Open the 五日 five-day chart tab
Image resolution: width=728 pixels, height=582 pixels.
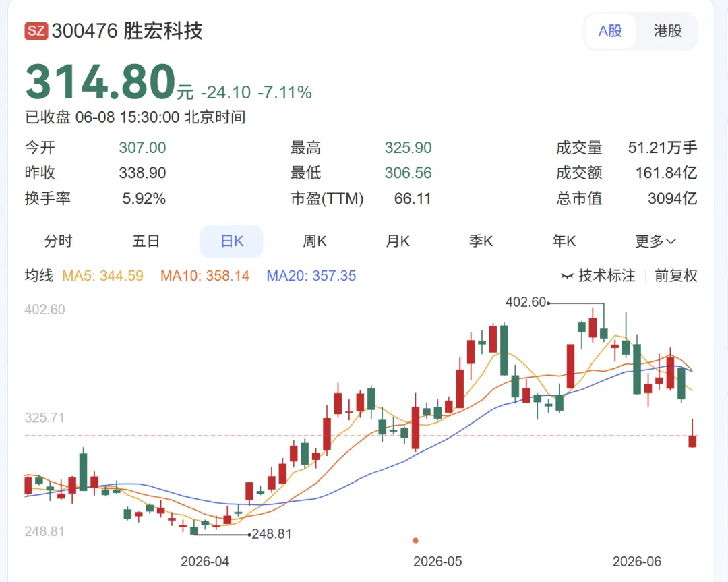(x=146, y=241)
